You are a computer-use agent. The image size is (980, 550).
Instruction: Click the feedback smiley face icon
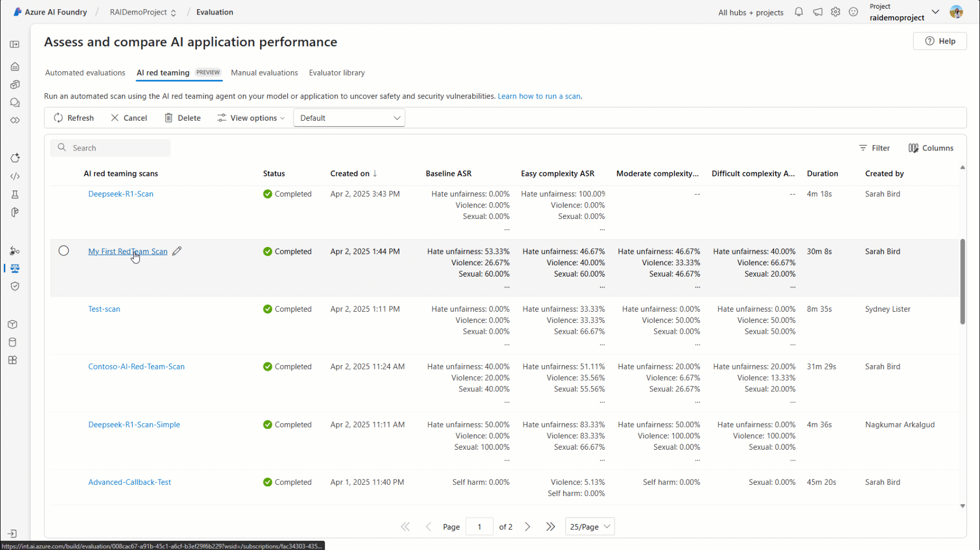[853, 12]
